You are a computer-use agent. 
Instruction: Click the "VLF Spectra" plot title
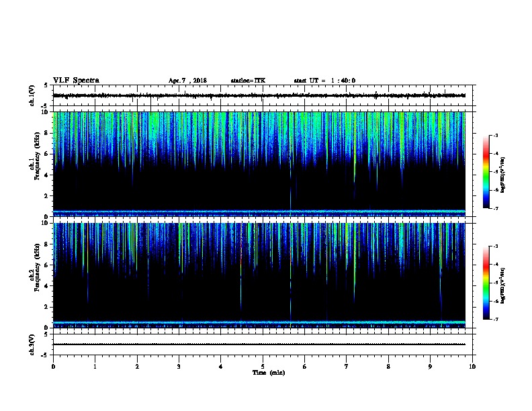76,81
